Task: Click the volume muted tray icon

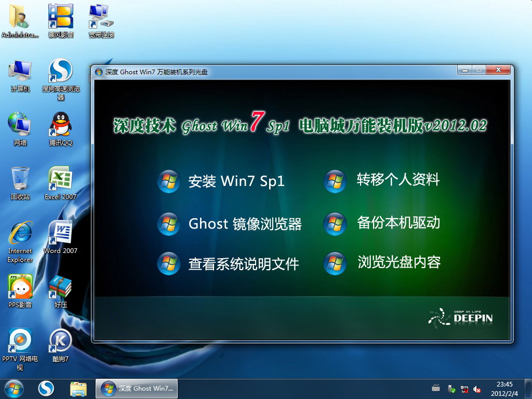Action: (x=477, y=389)
